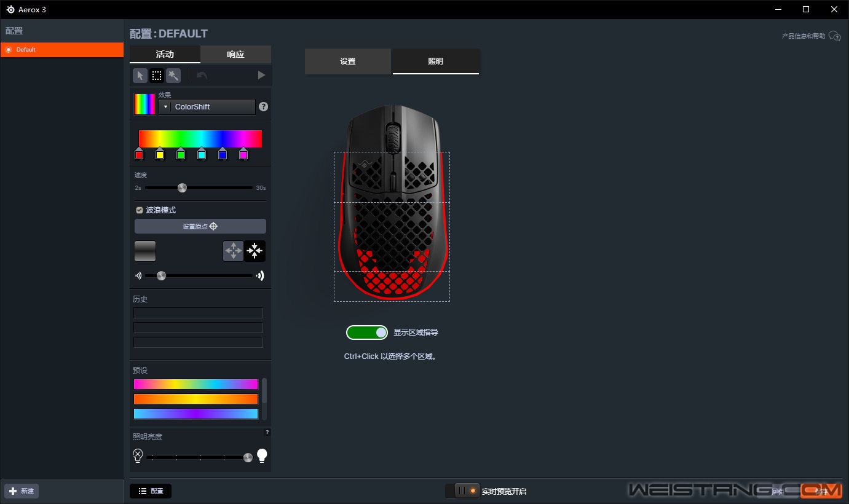Click the lights-off bulb icon
The image size is (849, 504).
(x=138, y=455)
